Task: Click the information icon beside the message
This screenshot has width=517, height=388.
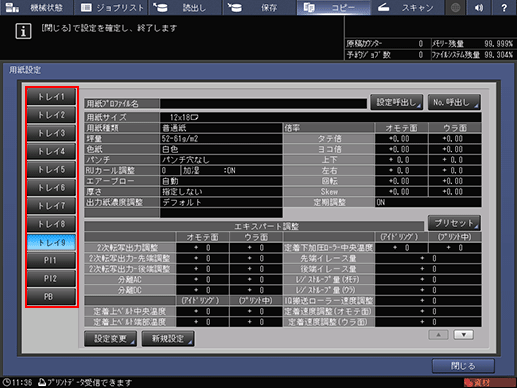Action: tap(23, 31)
